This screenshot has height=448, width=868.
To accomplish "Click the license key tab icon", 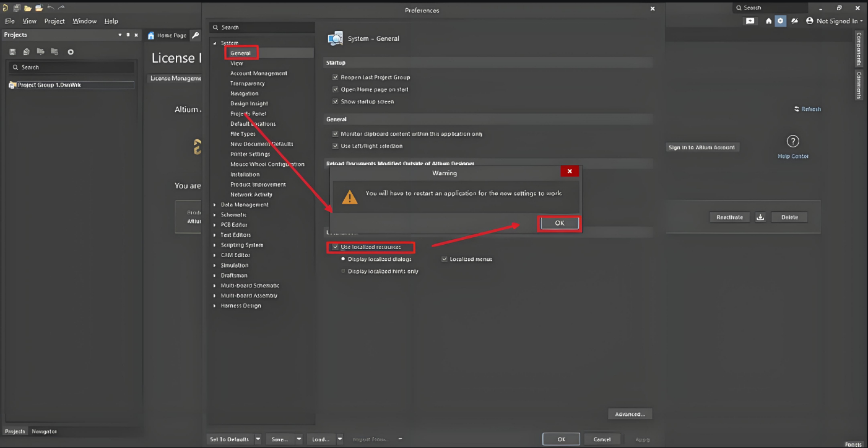I will 196,35.
